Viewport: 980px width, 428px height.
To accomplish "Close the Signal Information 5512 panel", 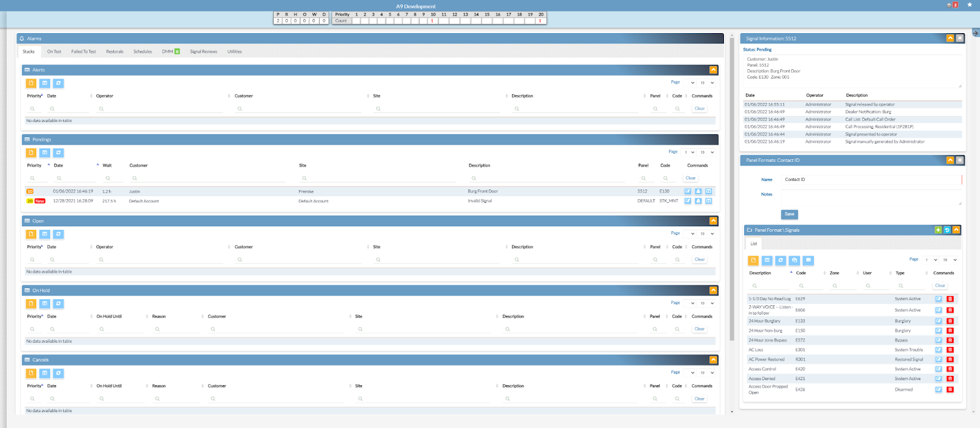I will point(960,38).
